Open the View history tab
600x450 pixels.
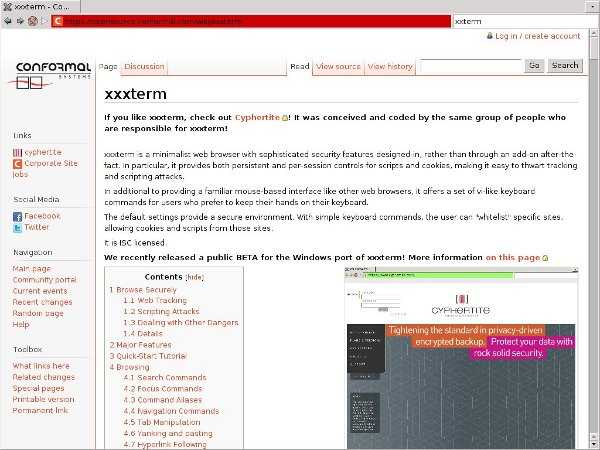click(390, 67)
